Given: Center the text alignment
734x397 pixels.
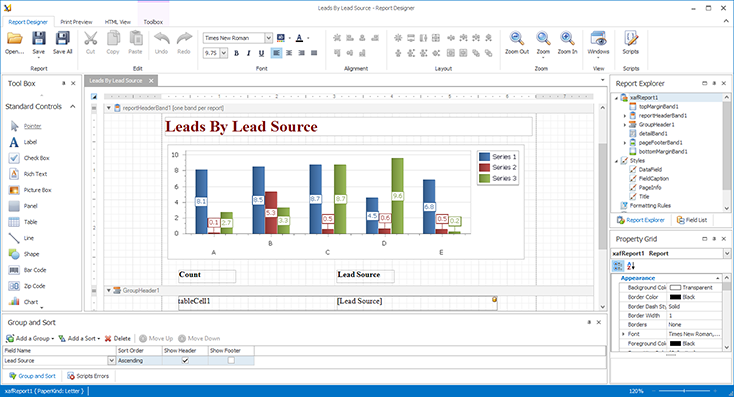Looking at the screenshot, I should coord(289,53).
